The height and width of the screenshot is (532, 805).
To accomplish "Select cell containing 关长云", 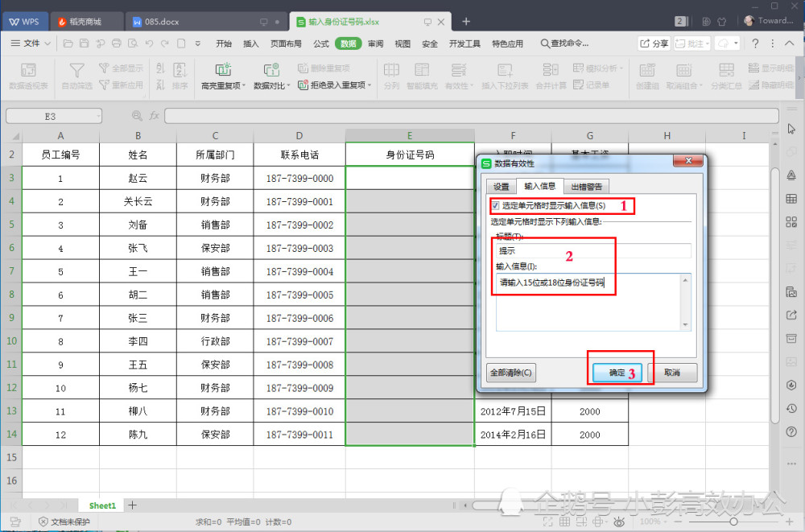I will pyautogui.click(x=138, y=201).
